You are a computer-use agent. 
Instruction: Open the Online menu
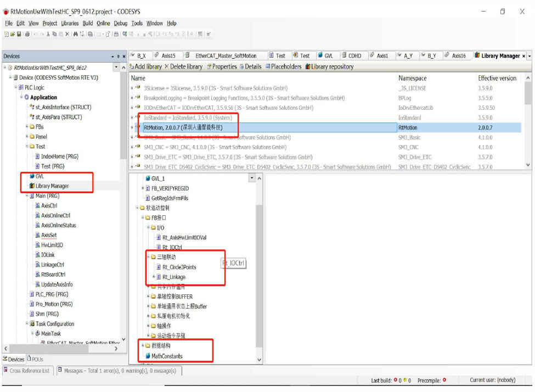tap(103, 23)
